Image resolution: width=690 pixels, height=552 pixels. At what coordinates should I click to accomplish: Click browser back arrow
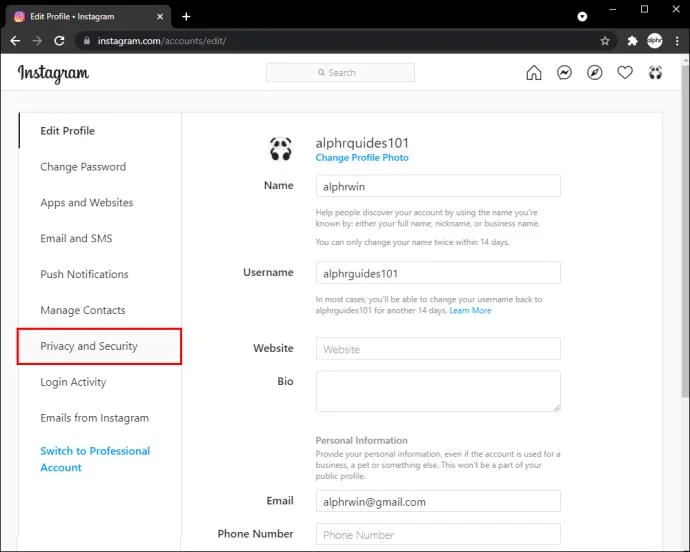click(15, 41)
